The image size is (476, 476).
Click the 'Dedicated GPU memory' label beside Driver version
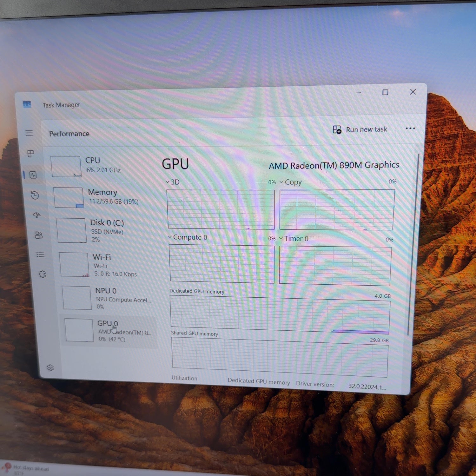tap(259, 381)
